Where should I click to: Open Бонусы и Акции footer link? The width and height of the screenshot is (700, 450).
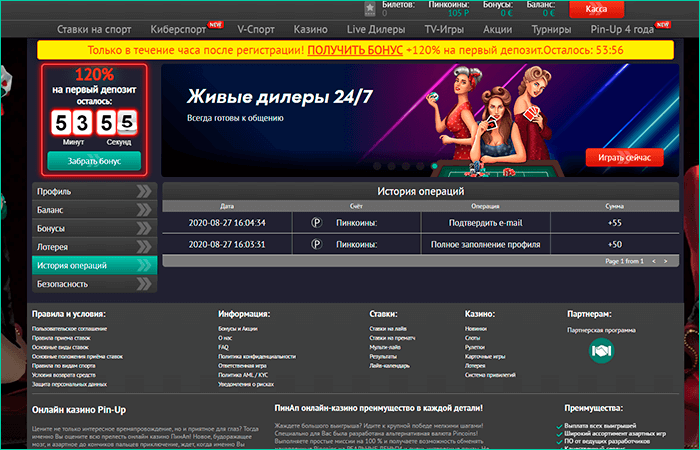click(238, 329)
